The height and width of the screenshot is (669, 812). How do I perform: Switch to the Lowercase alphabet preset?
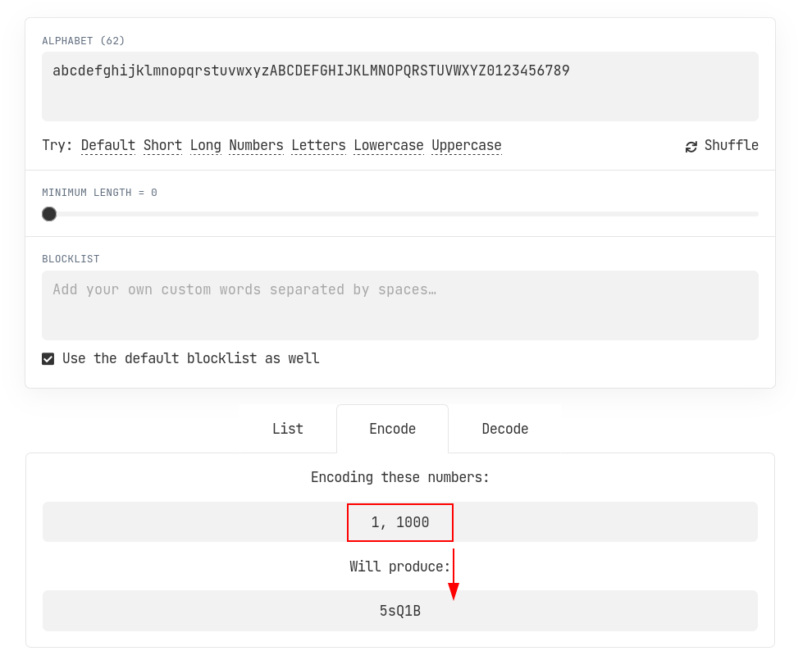pos(389,146)
